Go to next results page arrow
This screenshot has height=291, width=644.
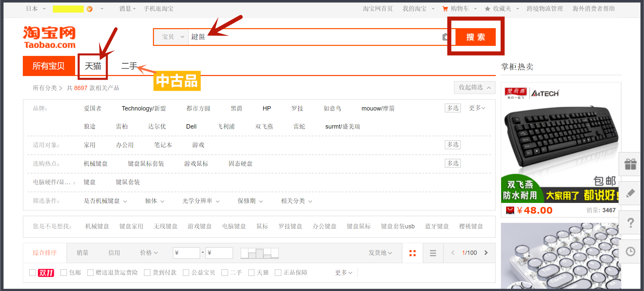[486, 253]
